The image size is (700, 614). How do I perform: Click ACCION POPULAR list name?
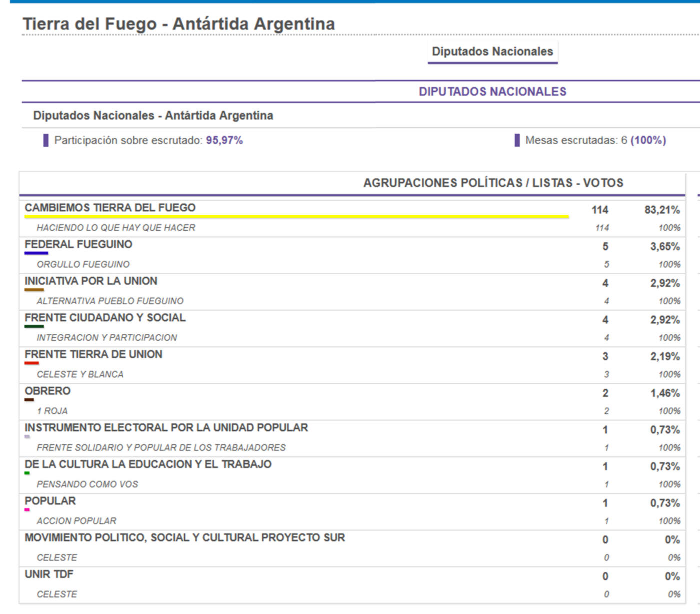point(76,521)
